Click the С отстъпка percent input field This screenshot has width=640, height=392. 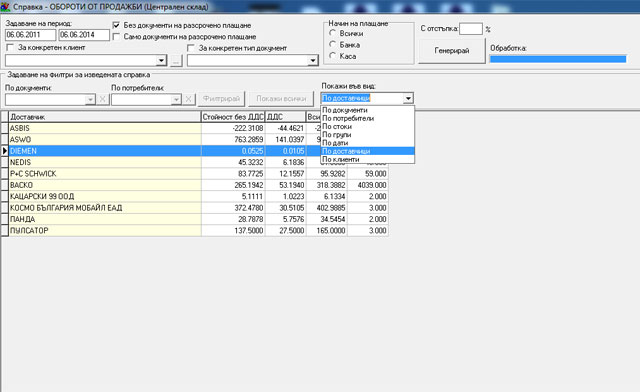471,29
